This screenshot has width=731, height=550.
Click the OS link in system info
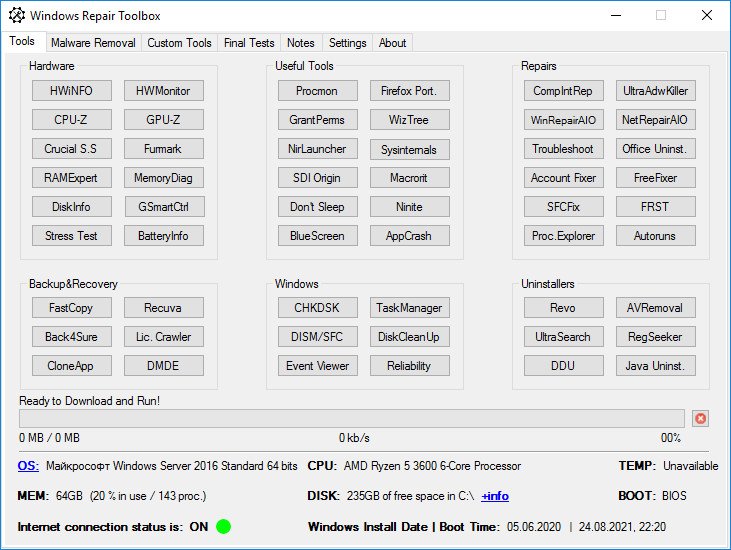(28, 466)
